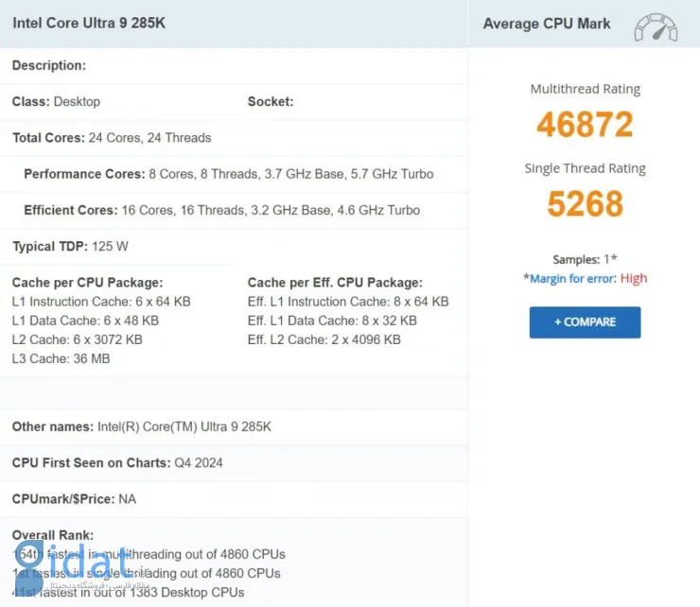This screenshot has width=700, height=607.
Task: Select L3 Cache: 36 MB
Action: point(61,358)
